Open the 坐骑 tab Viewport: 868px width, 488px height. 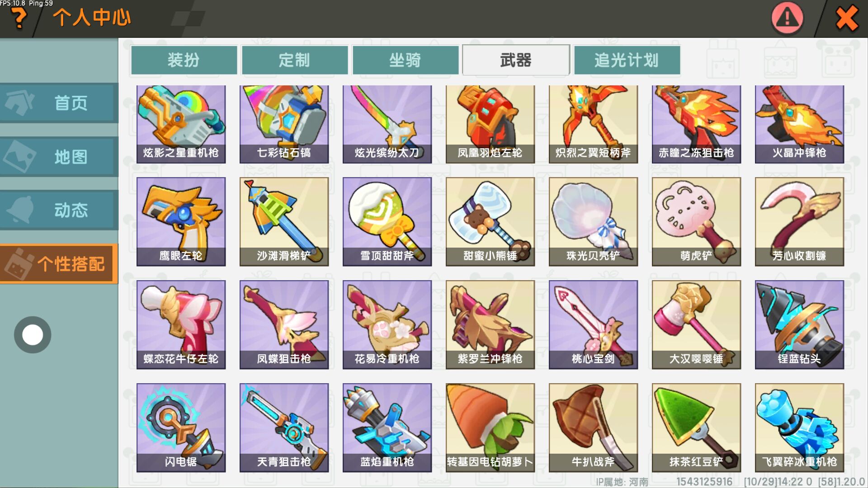click(x=406, y=60)
